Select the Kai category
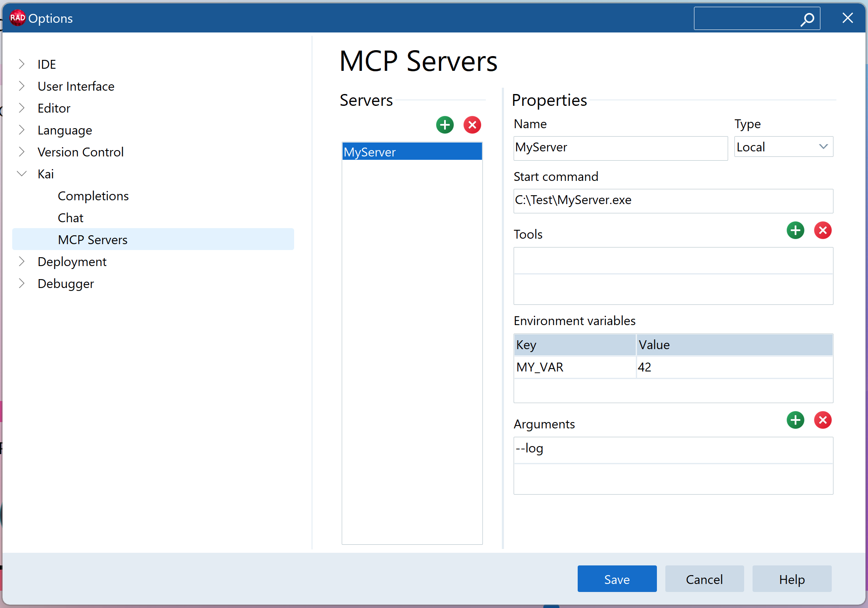Image resolution: width=868 pixels, height=608 pixels. (46, 174)
